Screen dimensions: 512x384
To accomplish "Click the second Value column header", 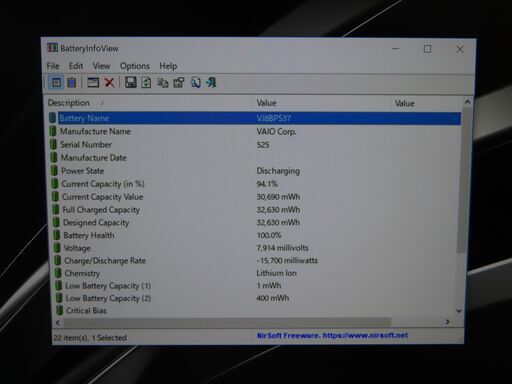I will pyautogui.click(x=427, y=103).
